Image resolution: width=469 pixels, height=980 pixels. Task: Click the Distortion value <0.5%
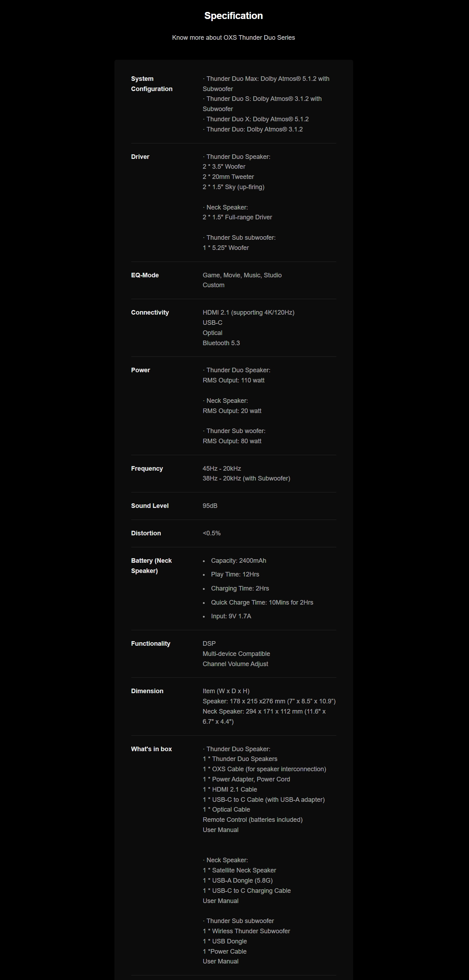(x=211, y=533)
